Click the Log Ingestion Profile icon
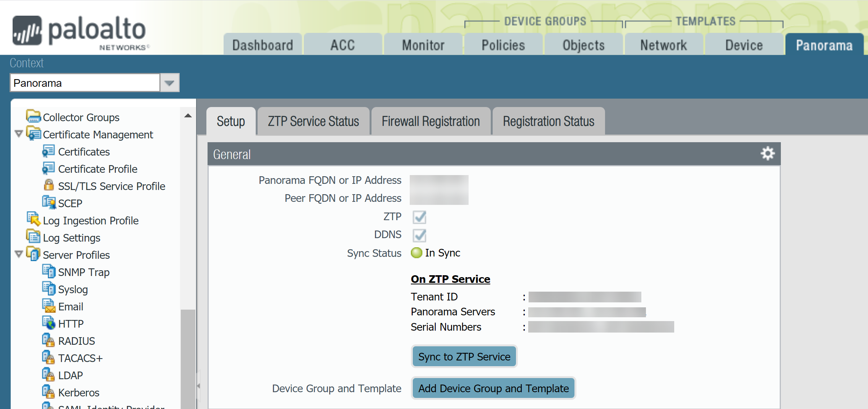 click(x=34, y=219)
